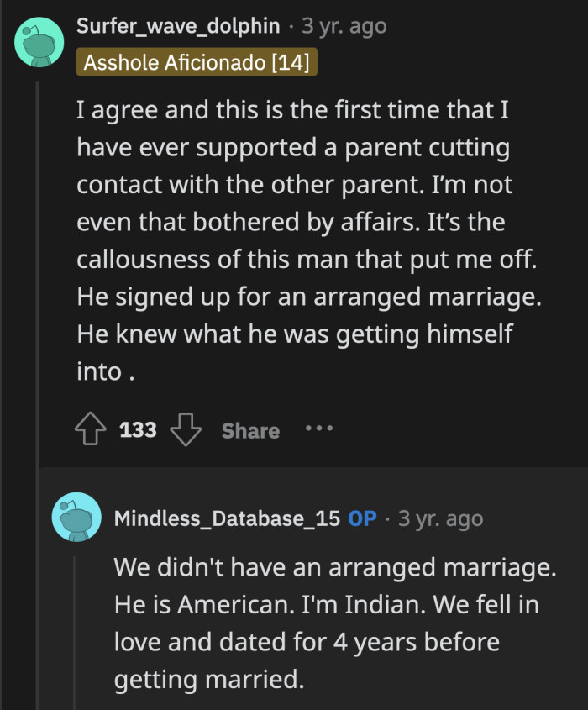Collapse the OP's reply thread

click(76, 630)
